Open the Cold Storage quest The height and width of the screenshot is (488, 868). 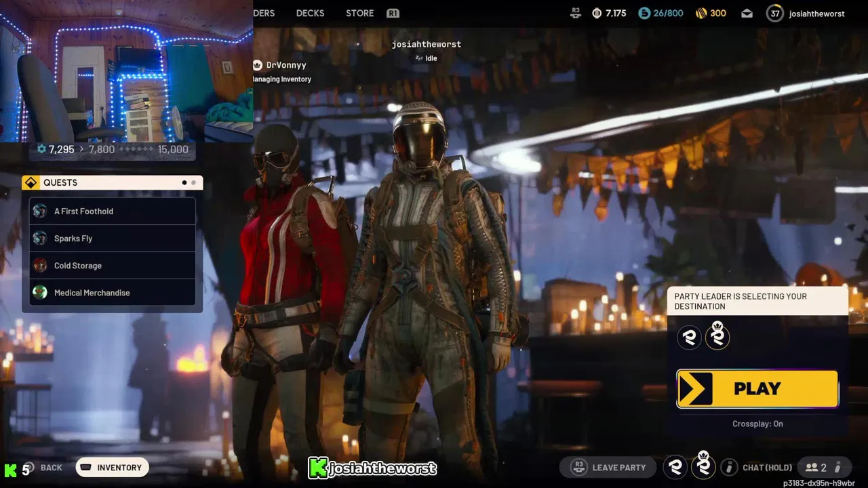click(113, 265)
